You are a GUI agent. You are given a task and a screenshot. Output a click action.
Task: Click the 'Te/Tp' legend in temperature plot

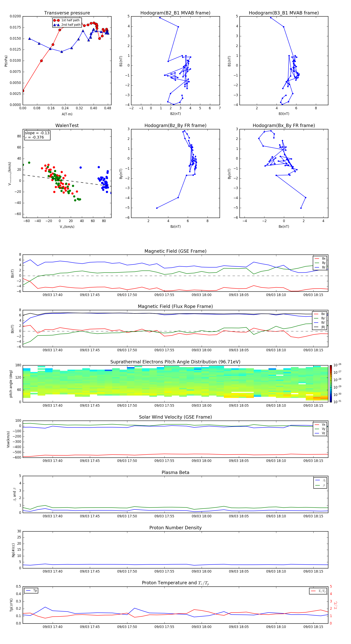coord(318,591)
